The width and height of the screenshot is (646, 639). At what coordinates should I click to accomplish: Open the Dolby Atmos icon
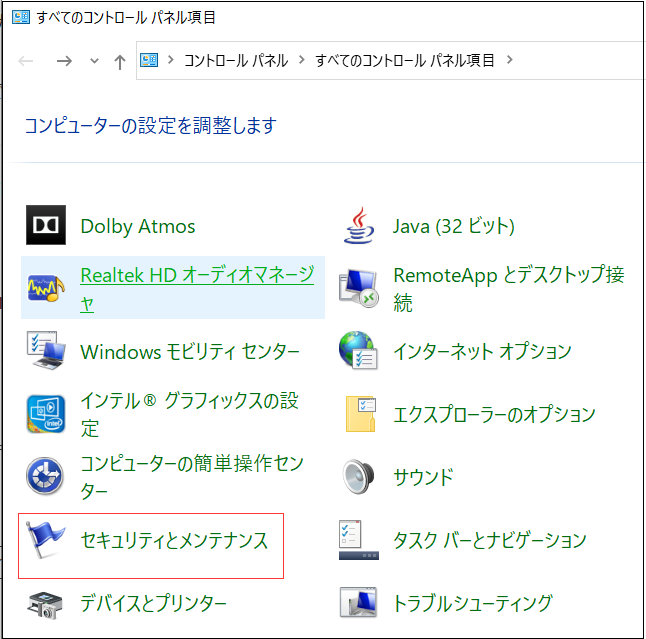pos(46,225)
